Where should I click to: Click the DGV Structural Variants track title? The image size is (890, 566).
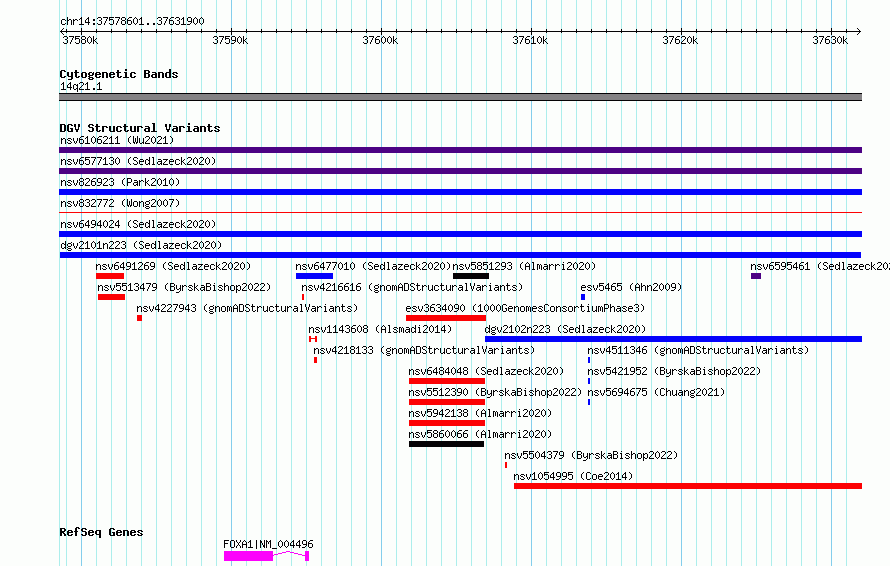tap(140, 128)
